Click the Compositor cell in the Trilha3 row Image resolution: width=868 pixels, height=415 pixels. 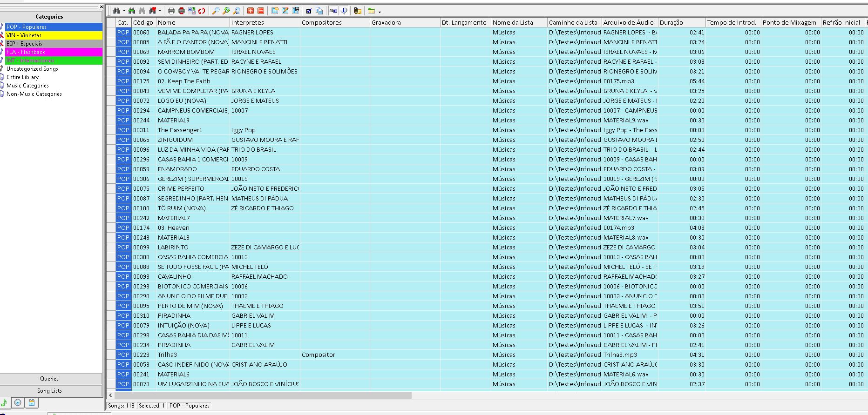[x=335, y=355]
